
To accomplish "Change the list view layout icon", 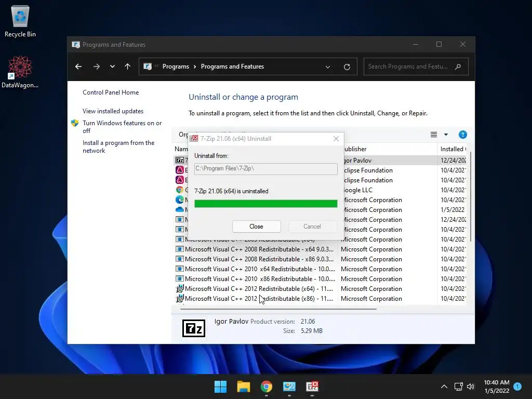I will (x=434, y=135).
